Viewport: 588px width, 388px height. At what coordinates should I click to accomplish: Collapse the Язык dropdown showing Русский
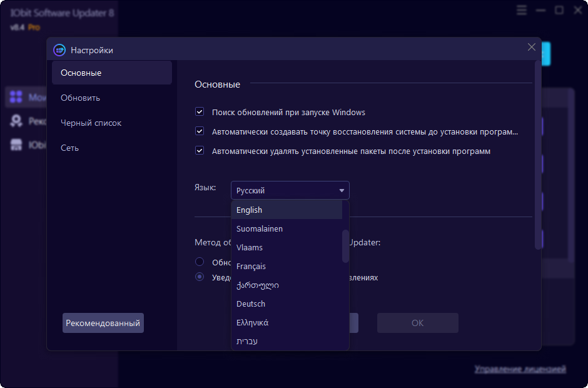[290, 190]
